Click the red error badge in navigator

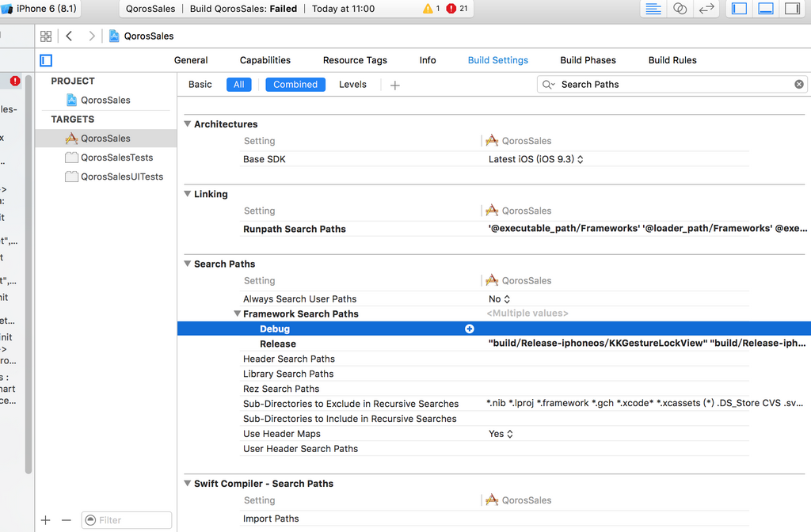point(15,81)
